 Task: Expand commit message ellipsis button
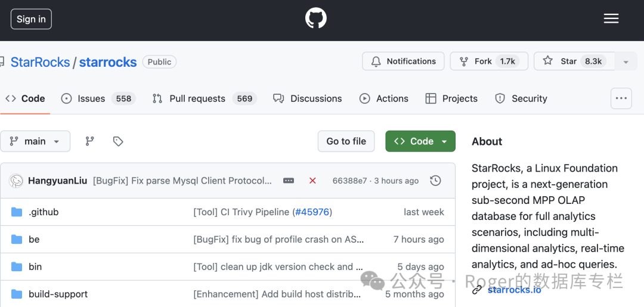(289, 181)
